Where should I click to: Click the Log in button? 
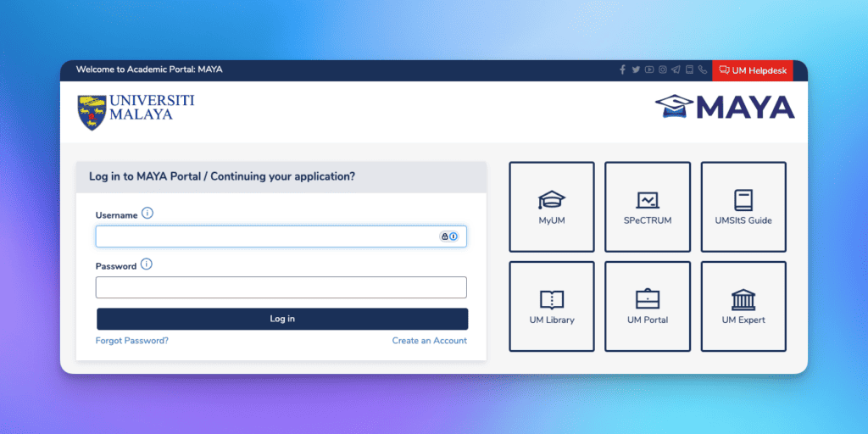[282, 319]
